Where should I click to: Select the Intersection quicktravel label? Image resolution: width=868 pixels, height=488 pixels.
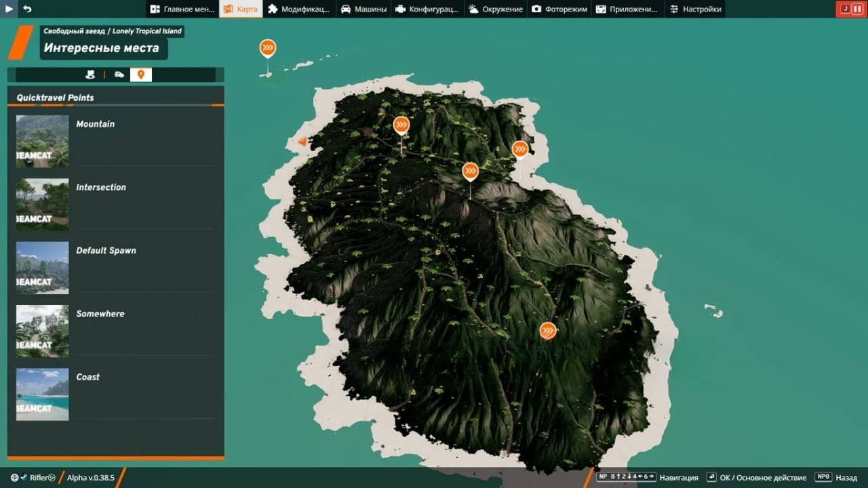[101, 187]
